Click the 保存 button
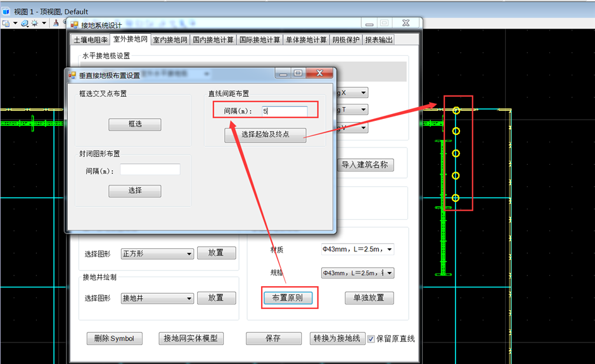 (273, 339)
